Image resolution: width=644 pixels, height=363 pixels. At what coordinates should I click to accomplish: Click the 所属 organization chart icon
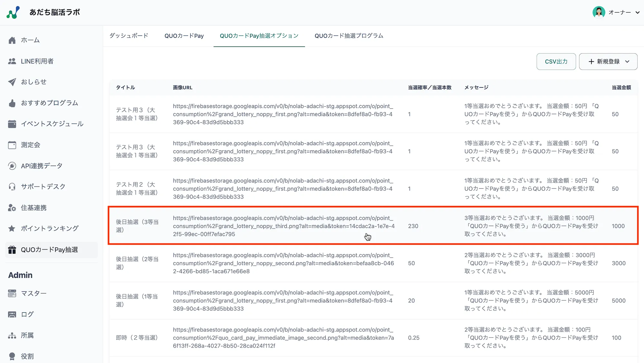12,336
